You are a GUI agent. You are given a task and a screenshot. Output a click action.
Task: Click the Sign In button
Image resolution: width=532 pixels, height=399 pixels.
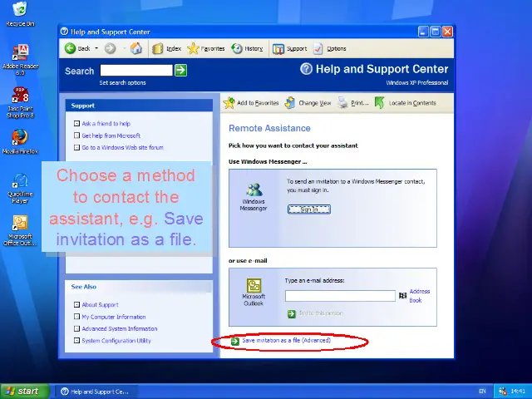click(309, 209)
